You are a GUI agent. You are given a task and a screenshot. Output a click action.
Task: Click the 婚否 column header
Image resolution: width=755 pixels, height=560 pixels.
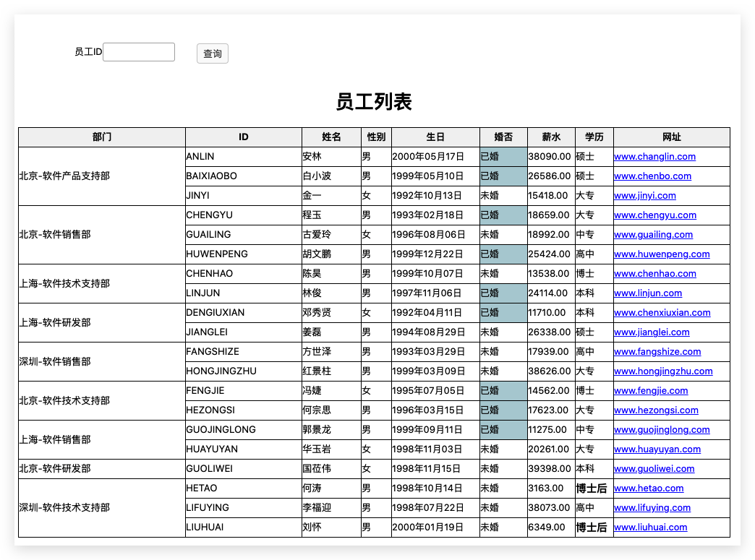tap(503, 137)
